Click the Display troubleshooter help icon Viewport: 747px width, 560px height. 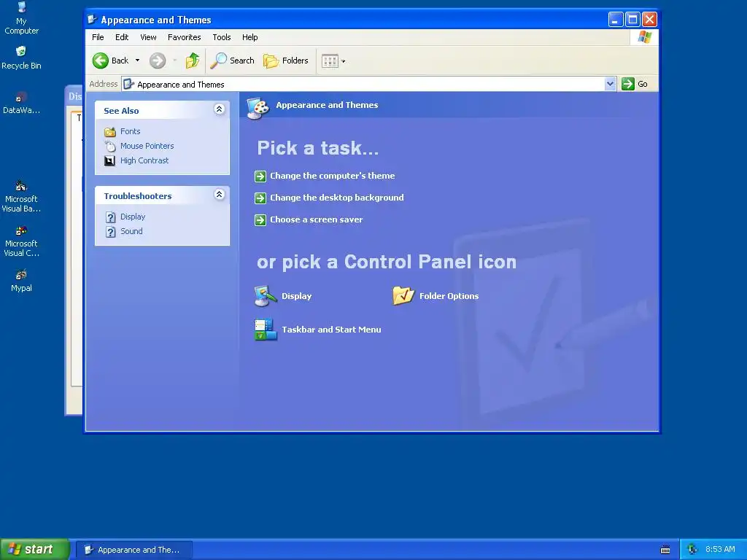pyautogui.click(x=111, y=217)
